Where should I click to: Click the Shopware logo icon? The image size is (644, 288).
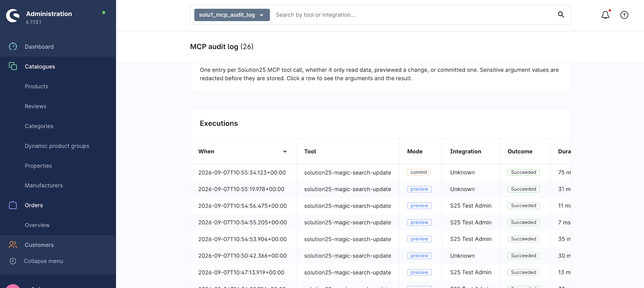tap(13, 16)
